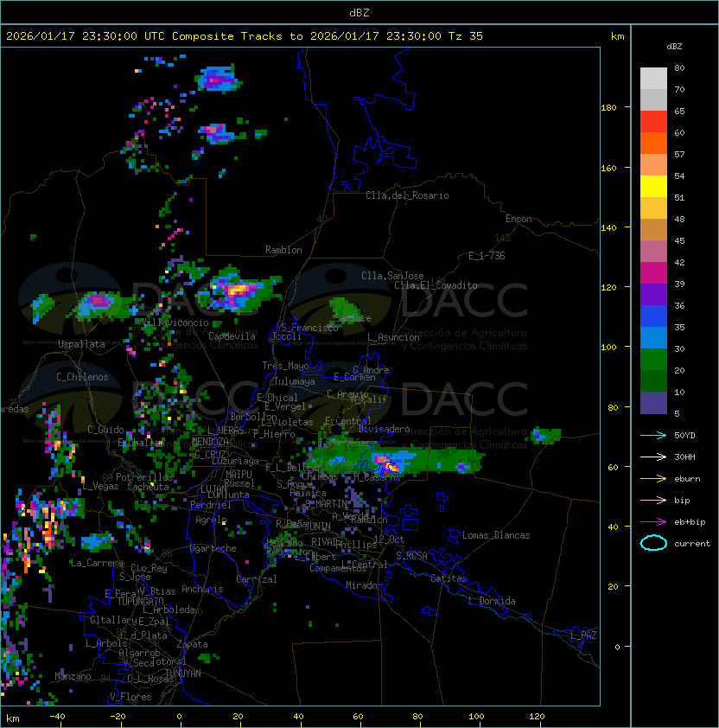This screenshot has width=719, height=728.
Task: Click the magenta eb+bip arrow in legend
Action: click(653, 522)
